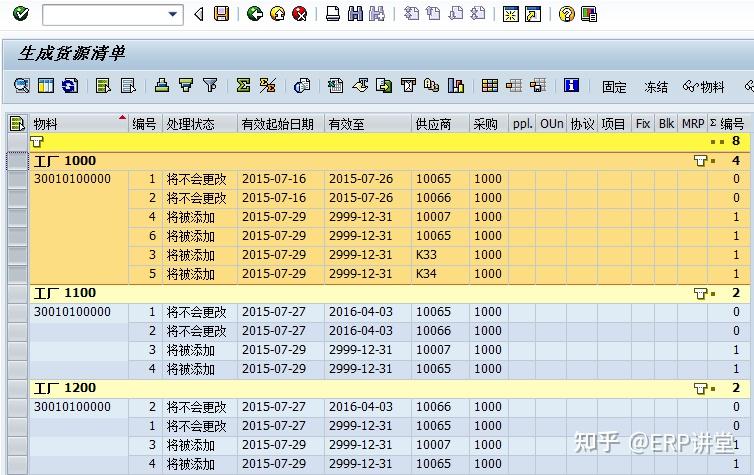Click the Sort Ascending icon
754x475 pixels.
[162, 86]
